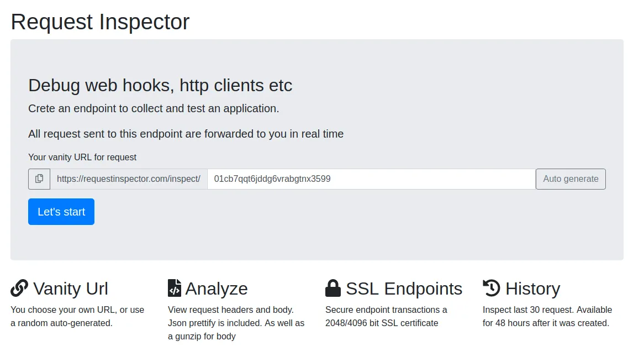Click the chain link icon above Vanity Url

[18, 288]
